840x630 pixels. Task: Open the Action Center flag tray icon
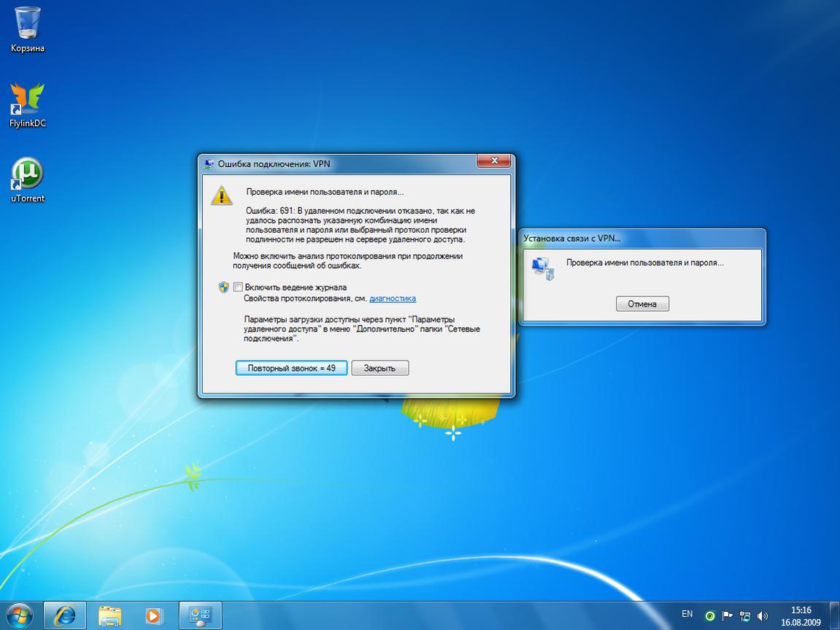click(728, 615)
